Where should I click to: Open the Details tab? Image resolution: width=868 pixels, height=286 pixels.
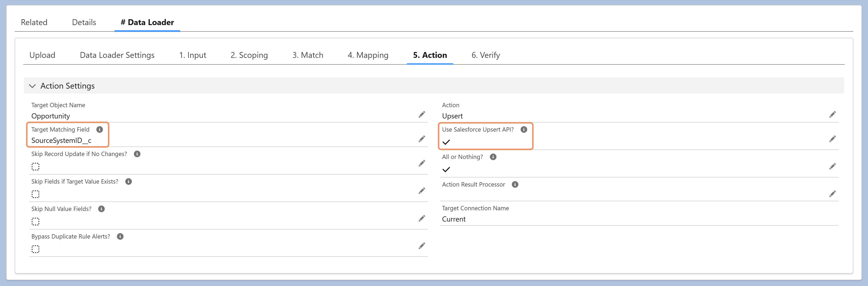(84, 22)
